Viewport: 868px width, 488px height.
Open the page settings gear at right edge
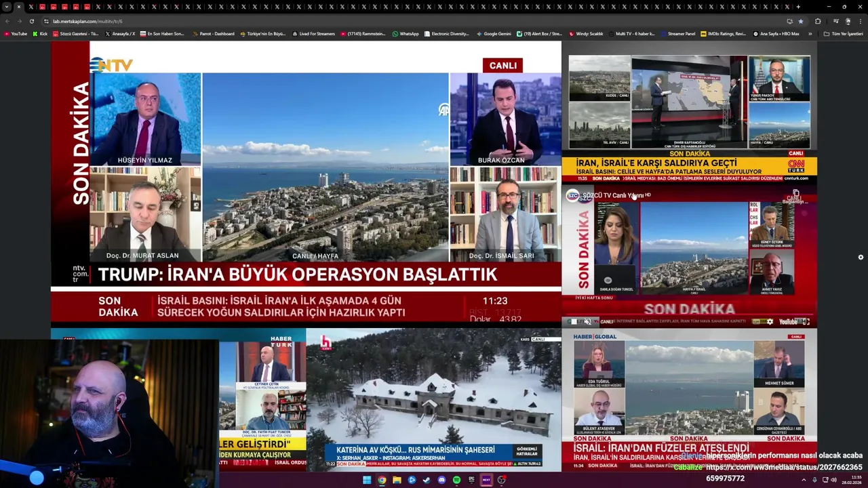coord(861,258)
